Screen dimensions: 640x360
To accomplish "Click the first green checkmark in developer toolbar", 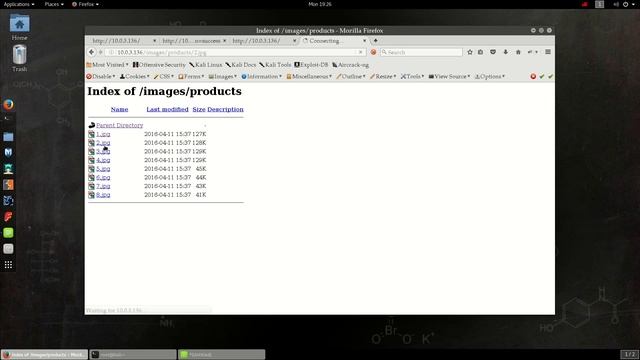I will (x=542, y=77).
